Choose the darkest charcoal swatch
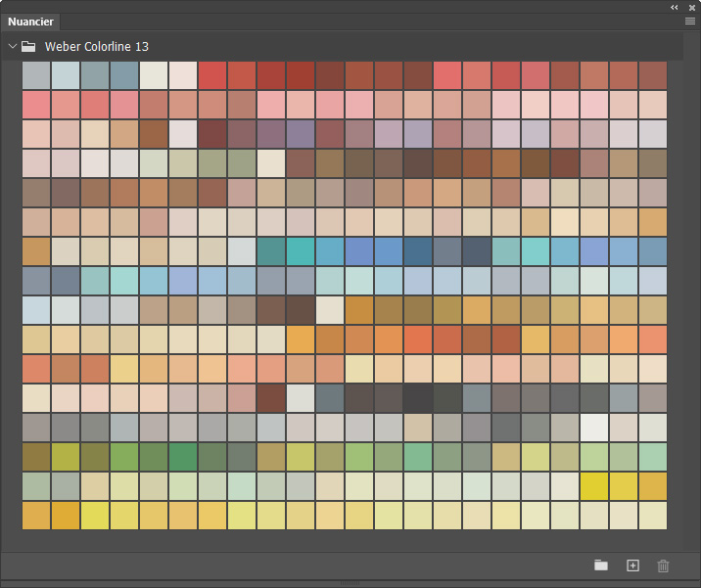 [418, 398]
